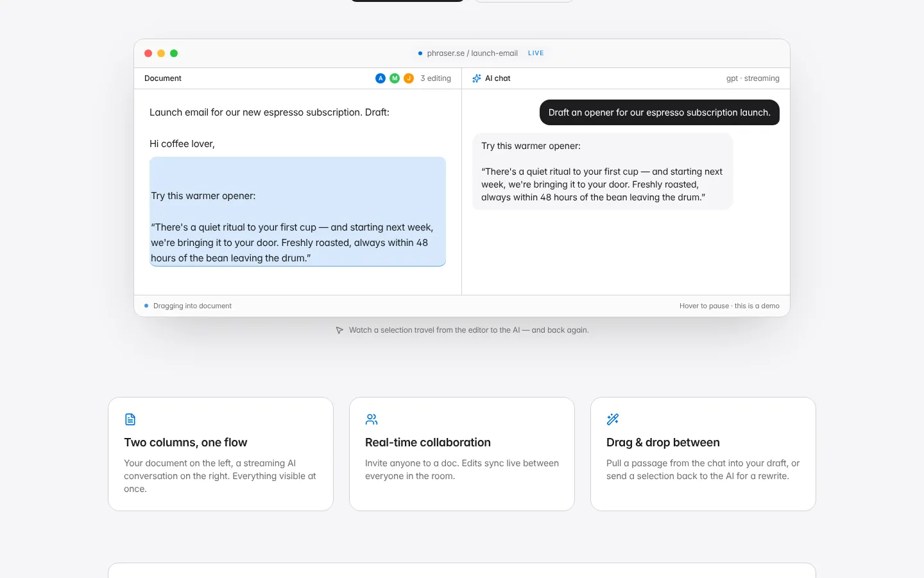Click the AI reply bubble starting Try this warmer opener
Screen dimensions: 924x578
point(603,171)
